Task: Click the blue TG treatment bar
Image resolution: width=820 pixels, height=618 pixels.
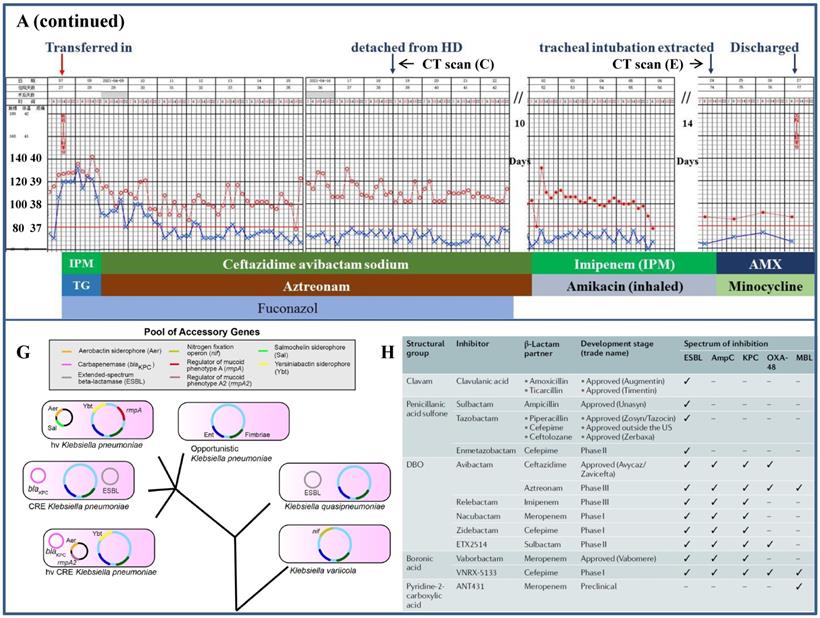Action: pyautogui.click(x=82, y=285)
